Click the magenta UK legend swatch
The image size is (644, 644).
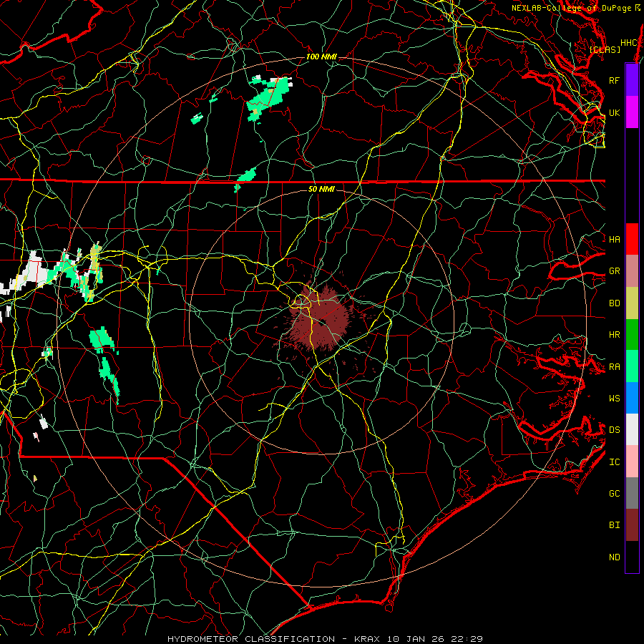coord(632,112)
